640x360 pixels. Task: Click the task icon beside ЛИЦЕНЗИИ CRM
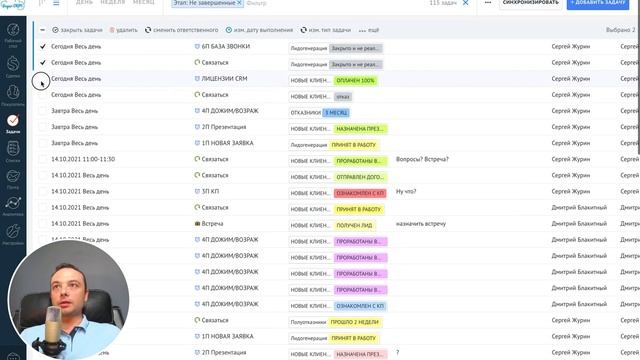point(198,79)
